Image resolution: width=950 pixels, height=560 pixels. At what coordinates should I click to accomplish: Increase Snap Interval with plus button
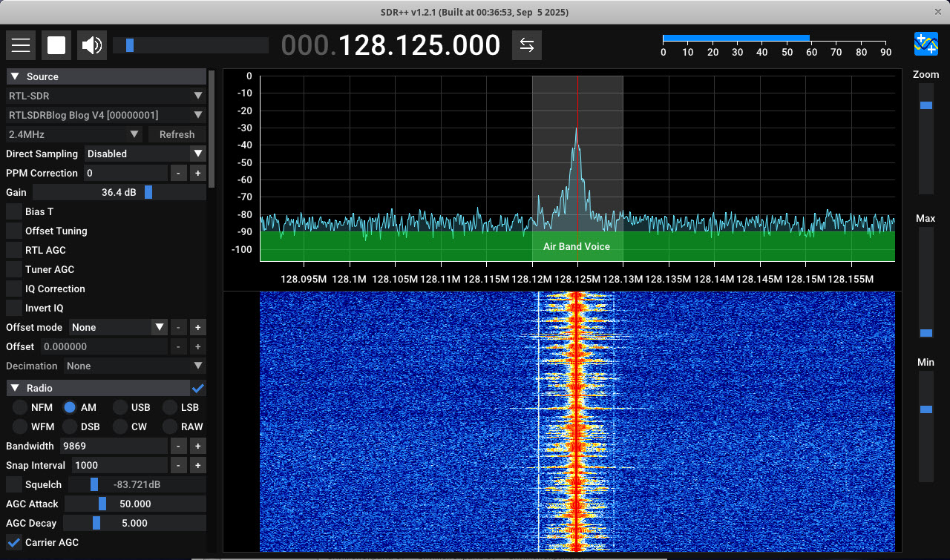coord(197,465)
